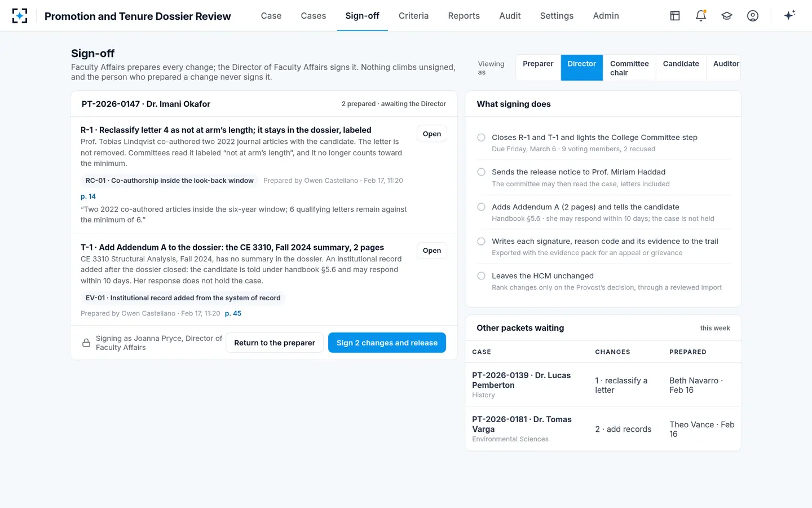View as Preparer
Image resolution: width=812 pixels, height=508 pixels.
pyautogui.click(x=538, y=68)
